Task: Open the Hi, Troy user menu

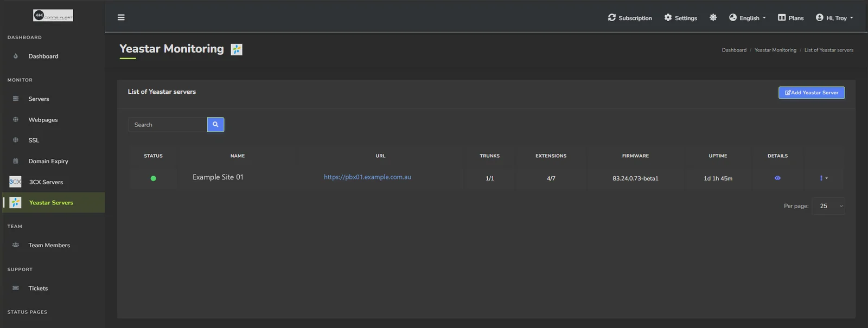Action: (839, 18)
